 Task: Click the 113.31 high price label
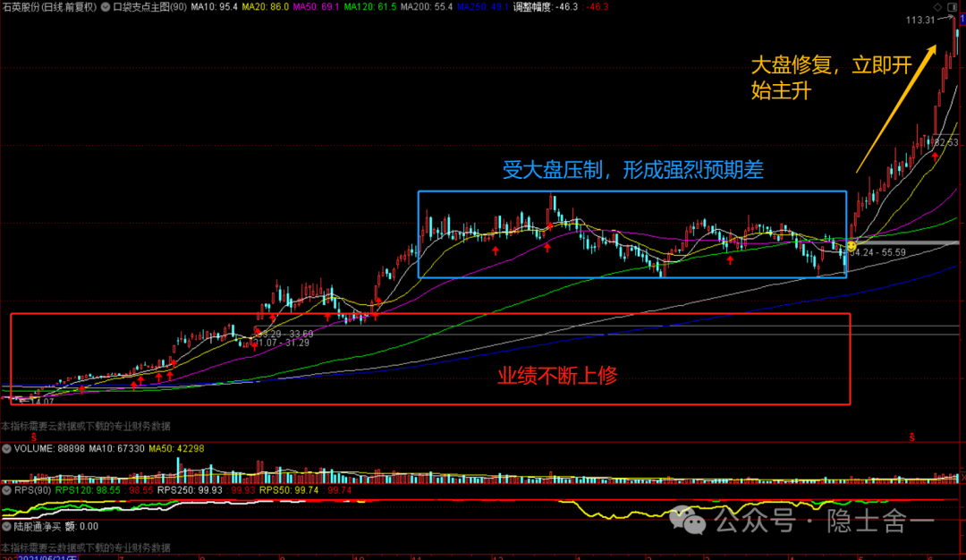920,21
